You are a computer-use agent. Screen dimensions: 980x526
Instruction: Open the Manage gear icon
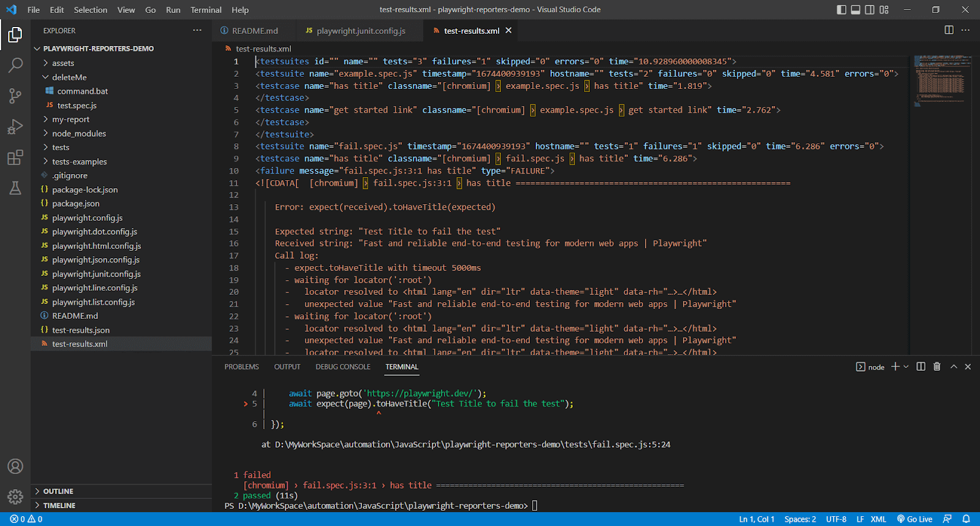click(x=15, y=497)
